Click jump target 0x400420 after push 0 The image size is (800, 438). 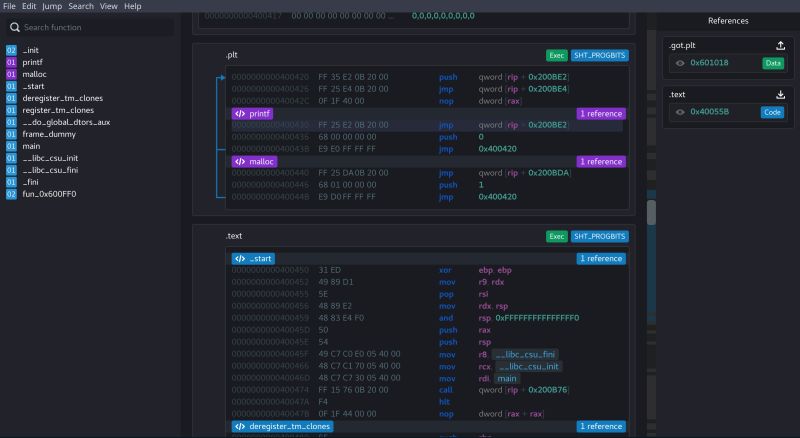point(497,149)
